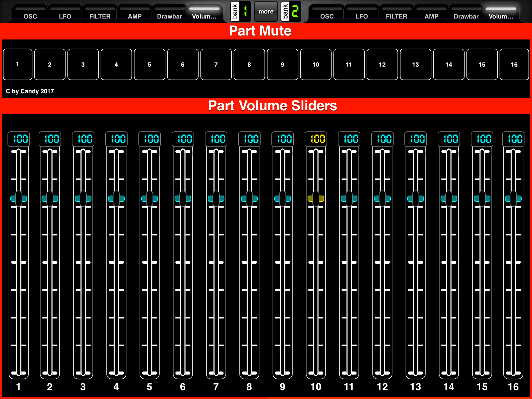
Task: Open bank 2 Drawbar tab
Action: (x=466, y=14)
